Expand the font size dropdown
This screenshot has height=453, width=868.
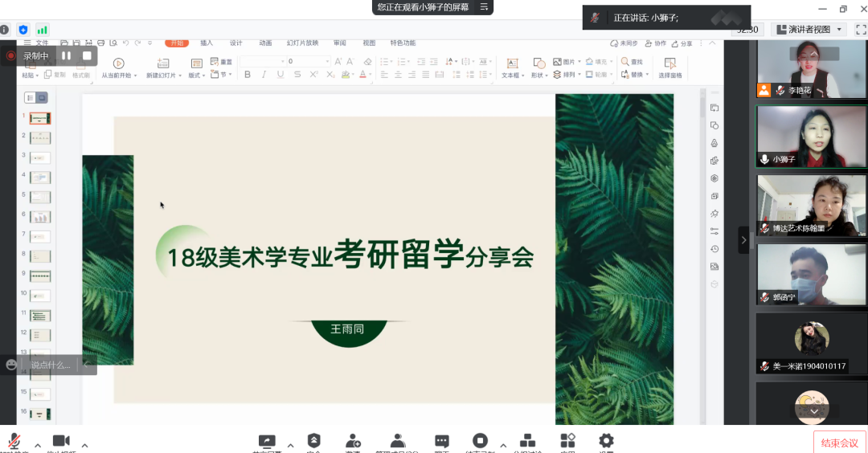(x=327, y=62)
